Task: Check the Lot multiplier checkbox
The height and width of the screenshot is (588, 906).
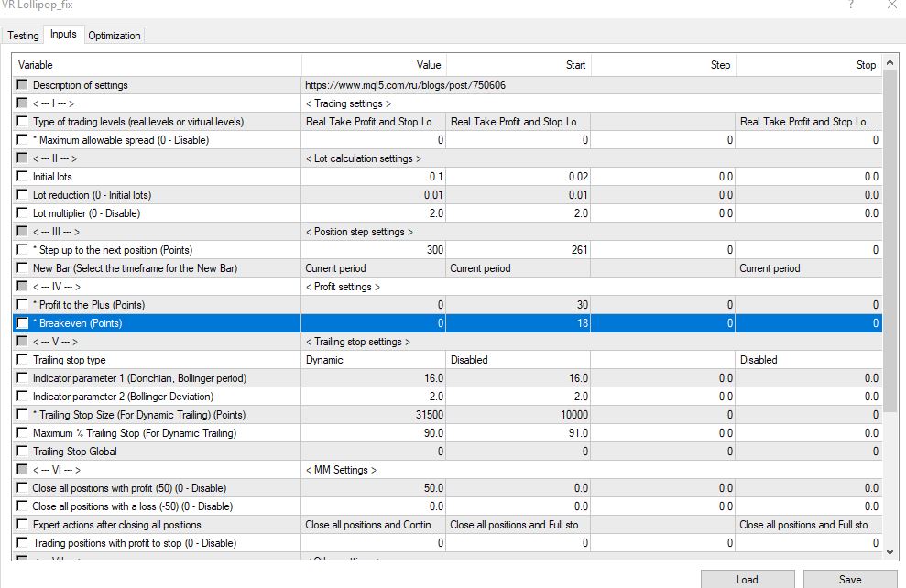Action: [22, 213]
